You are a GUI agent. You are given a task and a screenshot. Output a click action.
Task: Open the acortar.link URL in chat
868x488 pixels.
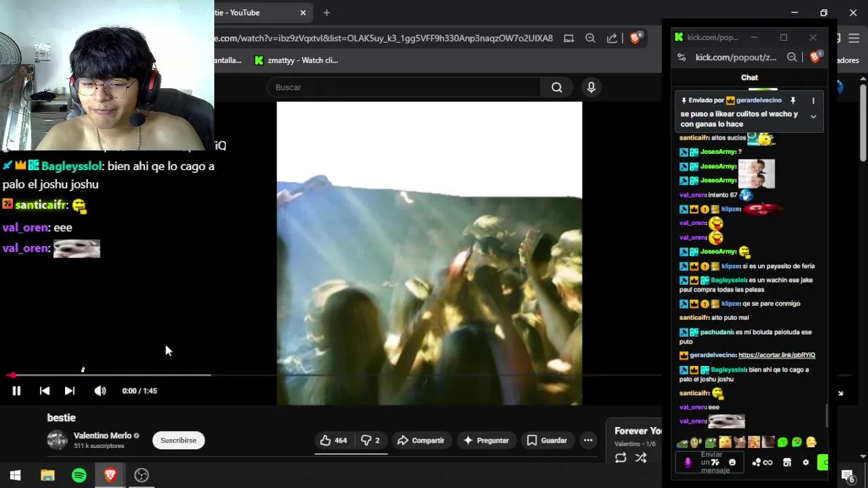coord(776,355)
